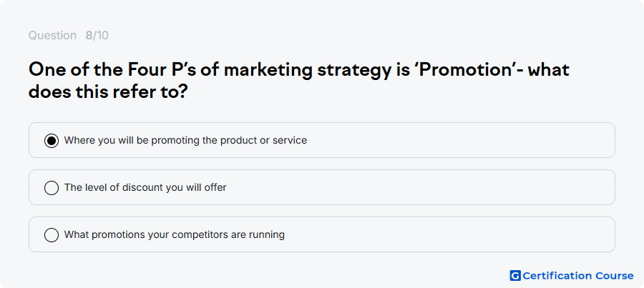
Task: Click the 'The level of discount you will offer' text
Action: tap(145, 187)
